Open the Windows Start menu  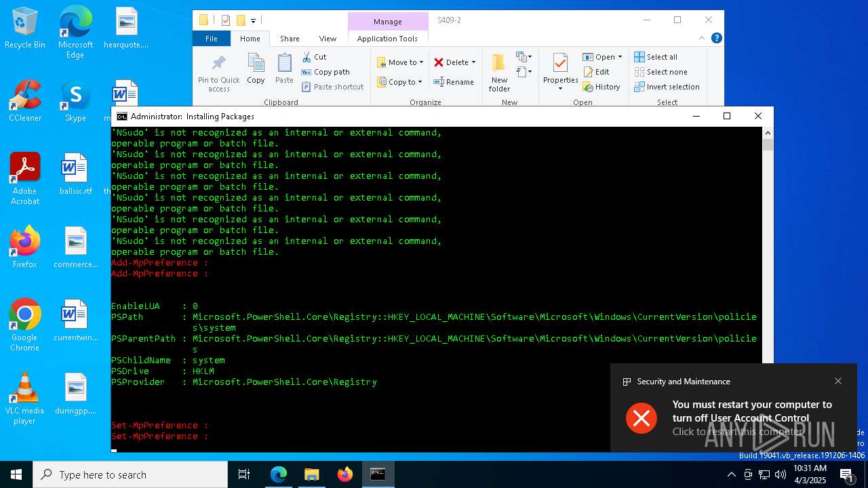coord(16,474)
